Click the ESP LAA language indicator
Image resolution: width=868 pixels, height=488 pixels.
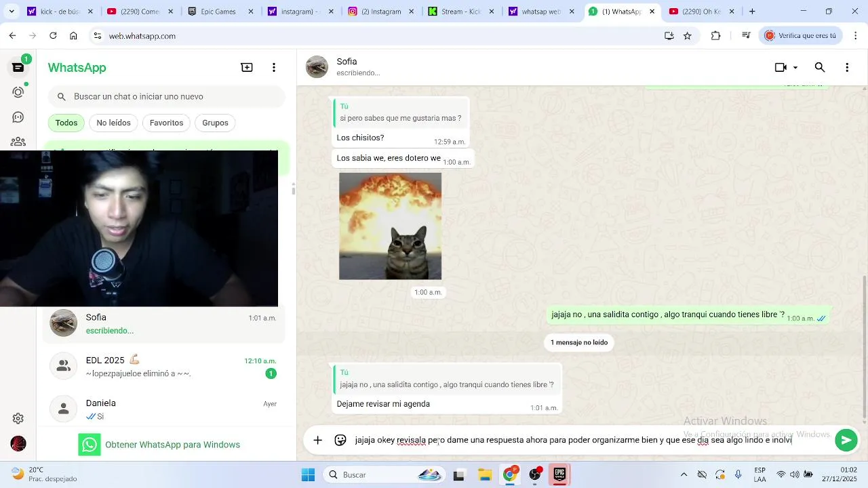coord(760,474)
